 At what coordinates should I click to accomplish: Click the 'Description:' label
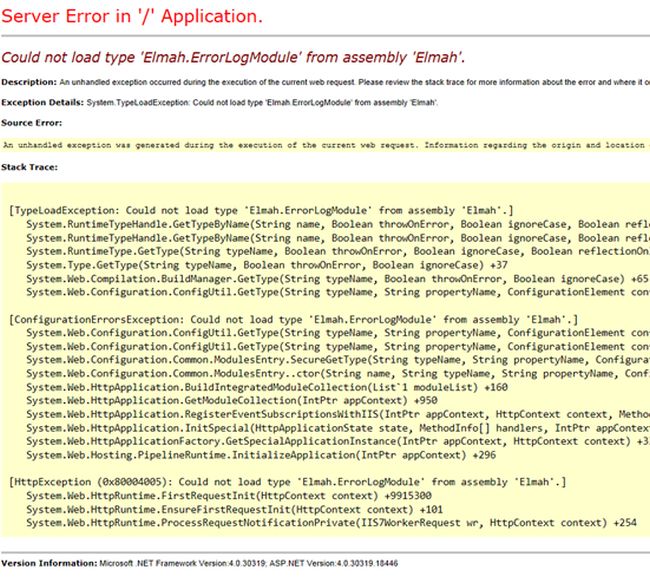click(x=29, y=82)
